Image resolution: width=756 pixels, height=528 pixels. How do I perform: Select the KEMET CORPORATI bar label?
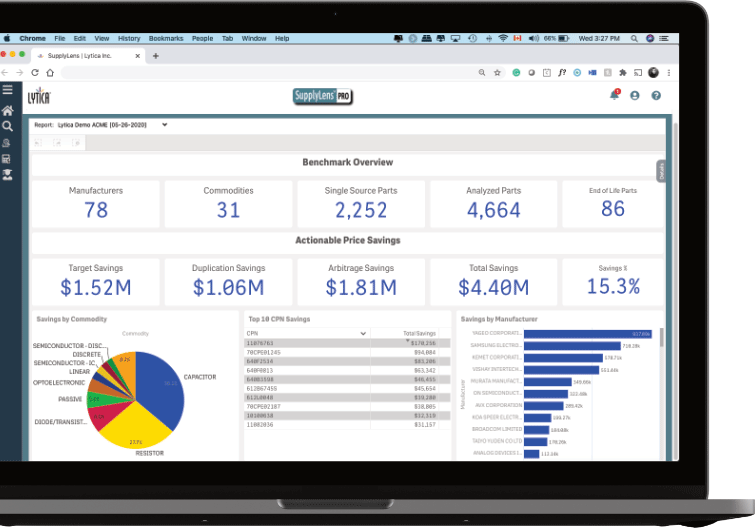pyautogui.click(x=496, y=357)
